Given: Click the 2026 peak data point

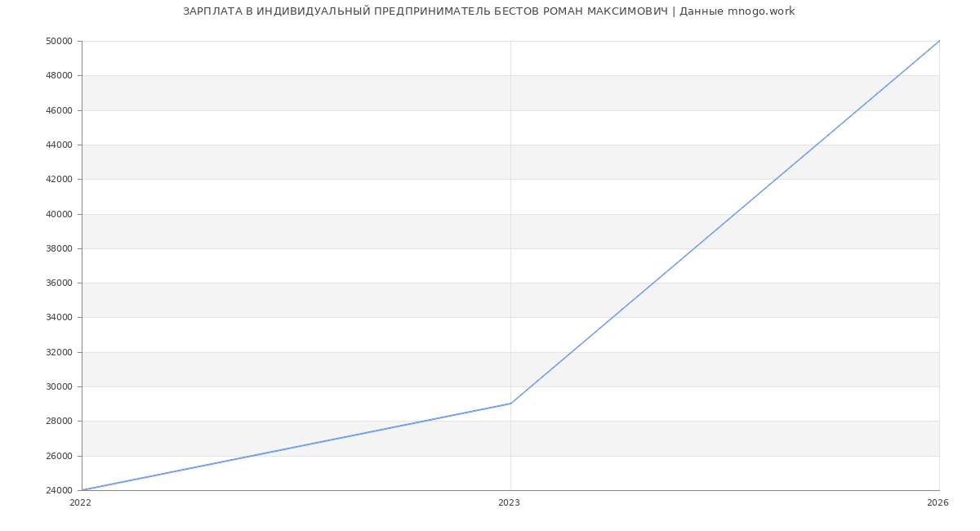Looking at the screenshot, I should click(x=939, y=41).
